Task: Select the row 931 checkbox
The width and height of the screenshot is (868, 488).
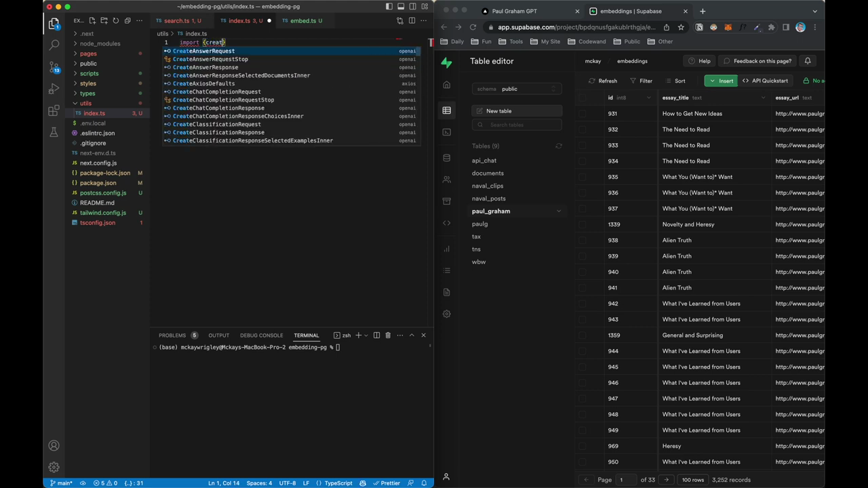Action: (x=583, y=114)
